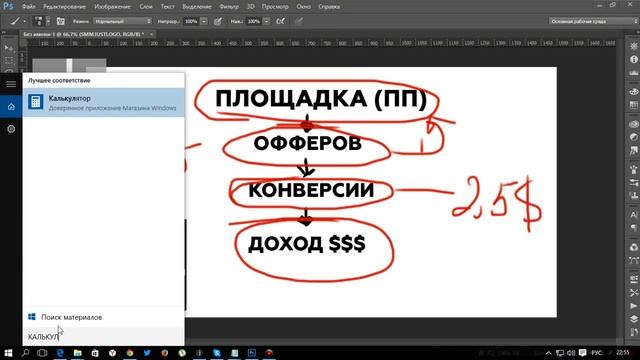The height and width of the screenshot is (360, 640).
Task: Open the Справка menu
Action: click(329, 7)
